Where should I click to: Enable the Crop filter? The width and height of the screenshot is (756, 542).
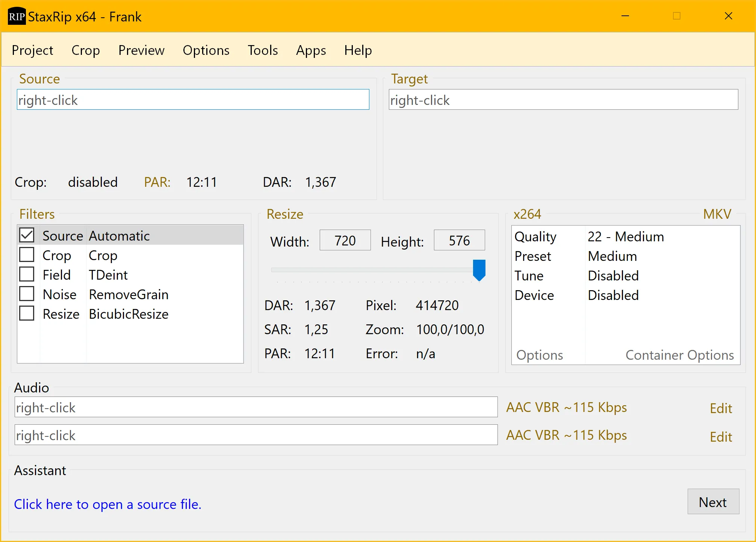pyautogui.click(x=26, y=254)
